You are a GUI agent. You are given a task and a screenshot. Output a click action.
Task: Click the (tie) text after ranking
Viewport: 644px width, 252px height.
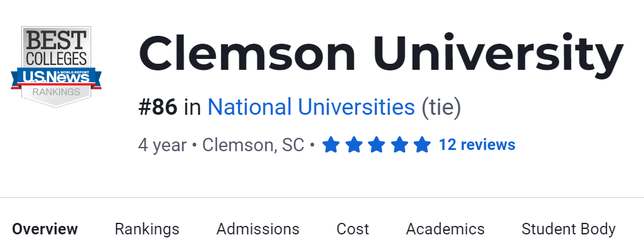(441, 107)
